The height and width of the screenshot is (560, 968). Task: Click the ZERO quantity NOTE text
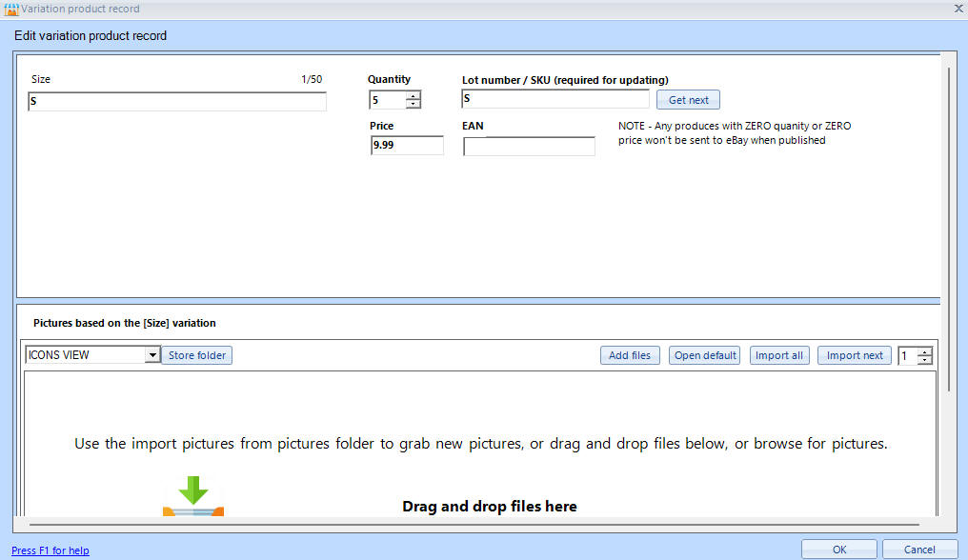tap(735, 132)
